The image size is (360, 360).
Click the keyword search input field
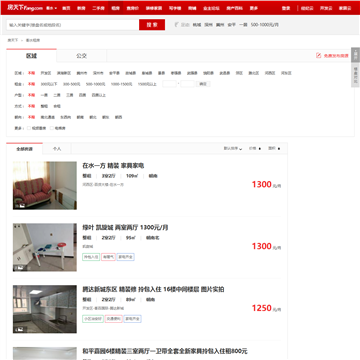73,25
